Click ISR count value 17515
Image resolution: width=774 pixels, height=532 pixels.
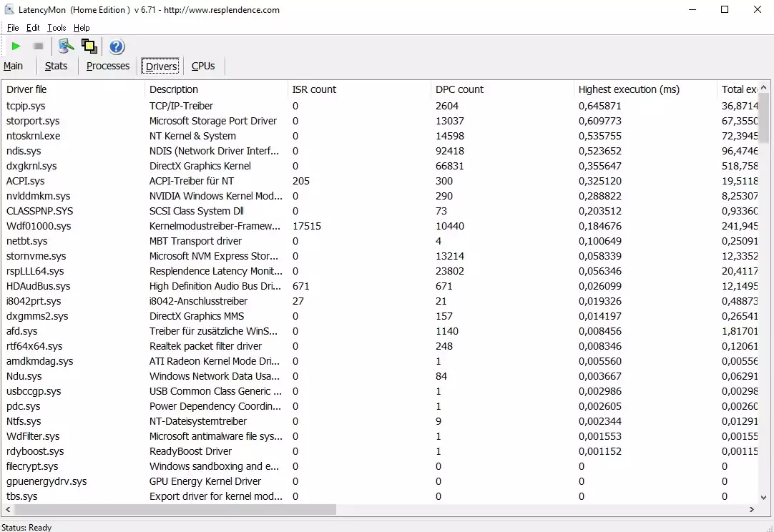click(307, 227)
